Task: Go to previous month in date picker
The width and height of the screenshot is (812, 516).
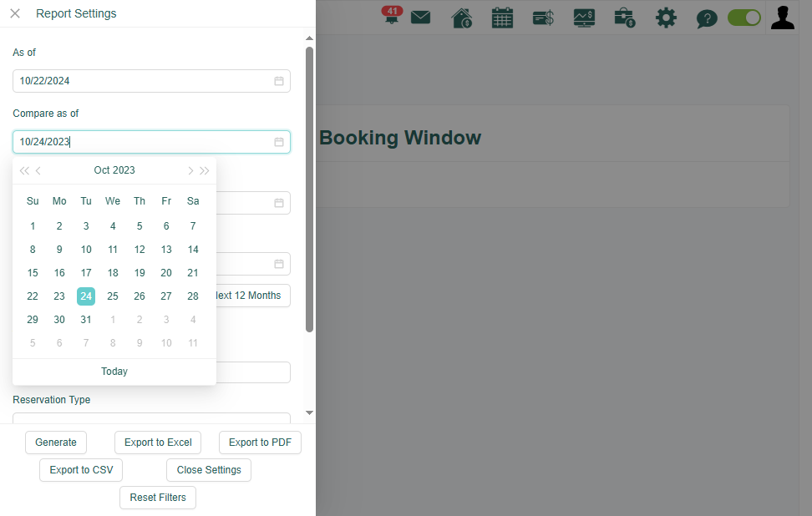Action: point(38,171)
